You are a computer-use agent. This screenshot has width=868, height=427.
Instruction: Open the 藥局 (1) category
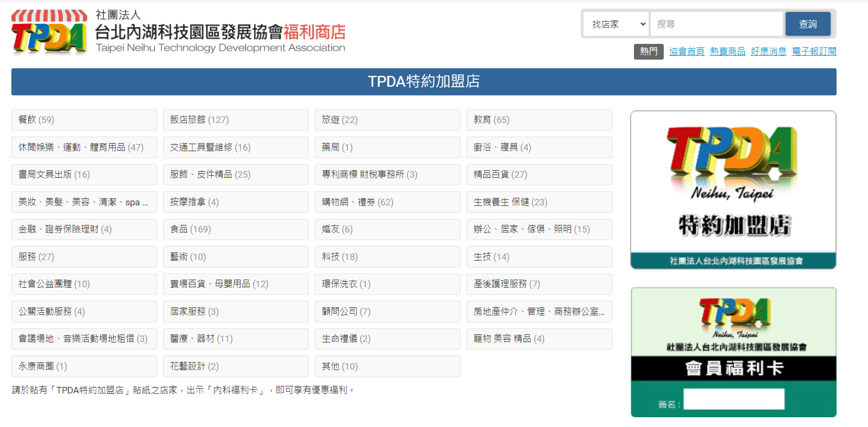point(387,147)
